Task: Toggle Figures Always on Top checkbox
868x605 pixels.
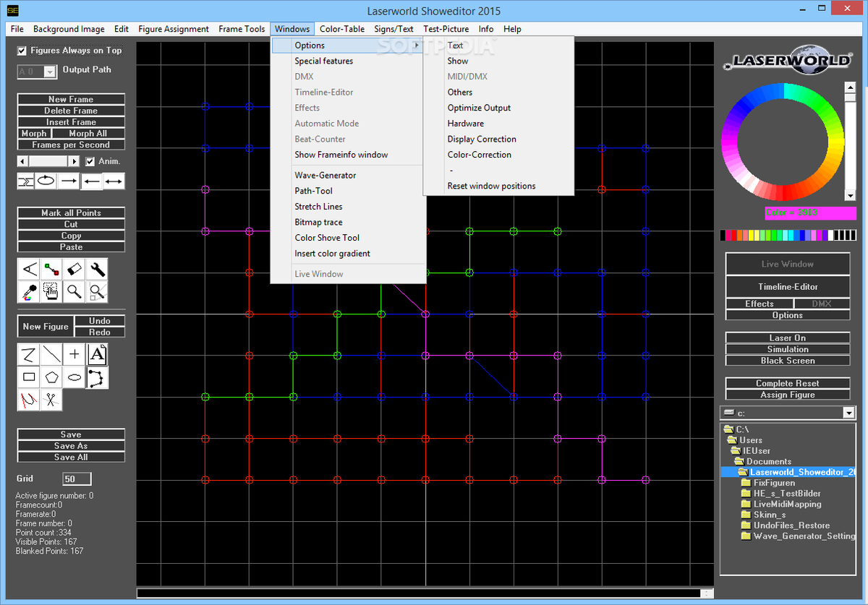Action: click(x=22, y=51)
